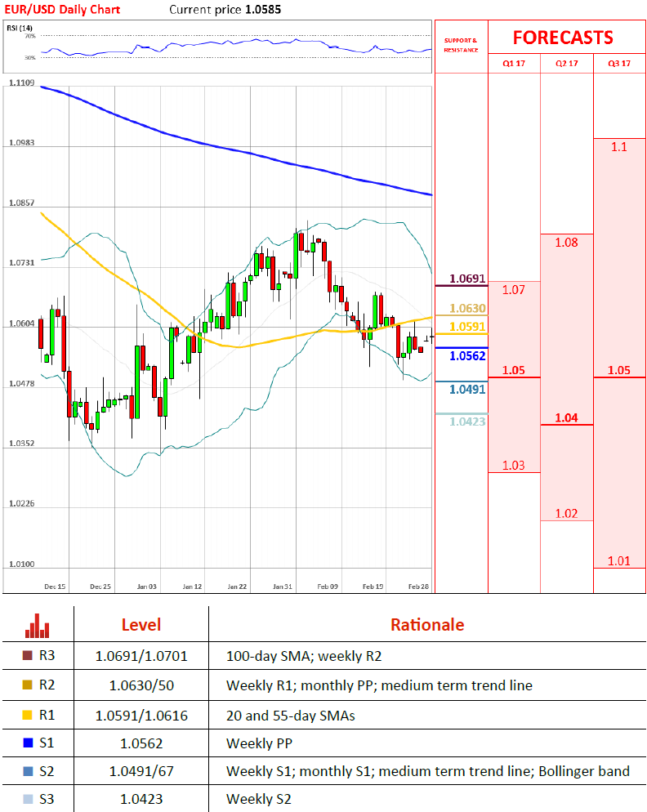Click the 1.0604 y-axis price label
Screen dimensions: 647x812
(x=22, y=323)
